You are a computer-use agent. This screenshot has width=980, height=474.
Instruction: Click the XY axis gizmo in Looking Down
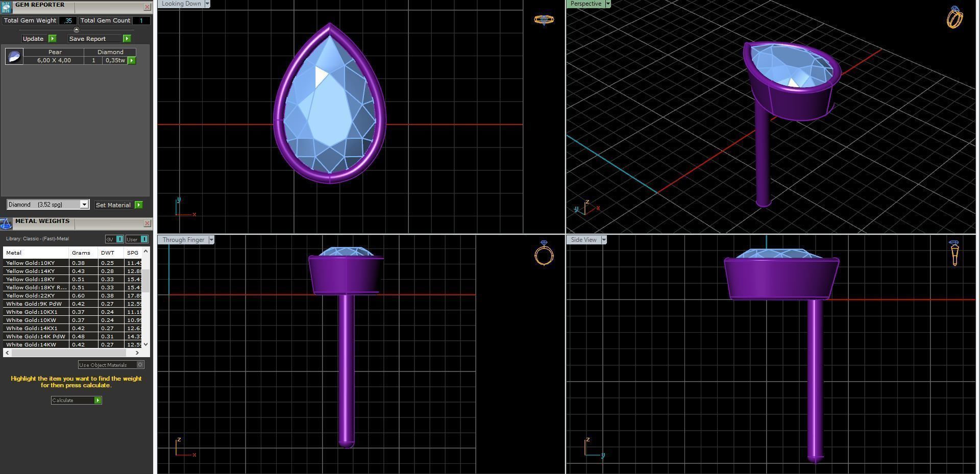click(x=185, y=207)
